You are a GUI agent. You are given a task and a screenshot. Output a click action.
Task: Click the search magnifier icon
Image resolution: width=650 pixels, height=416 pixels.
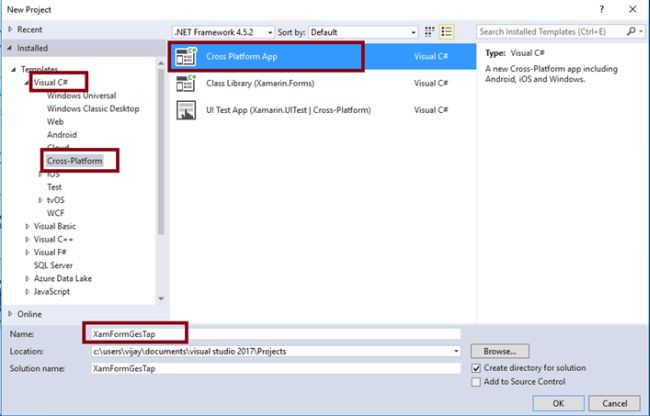pos(631,31)
